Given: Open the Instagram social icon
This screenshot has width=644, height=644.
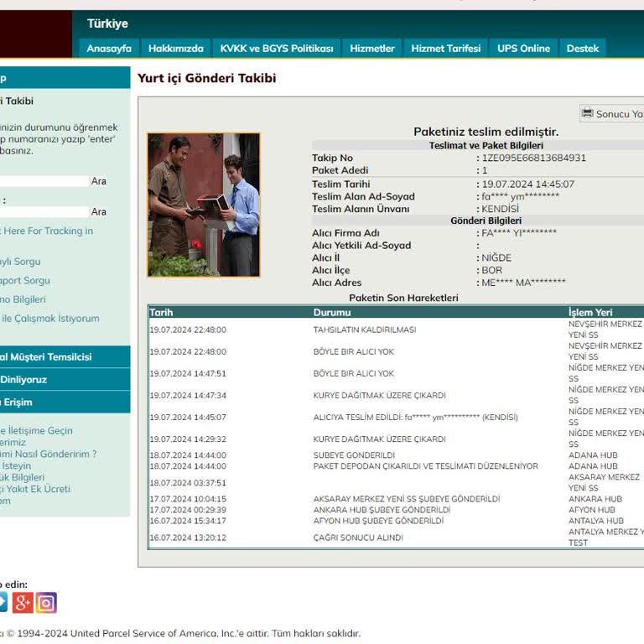Looking at the screenshot, I should pos(46,602).
